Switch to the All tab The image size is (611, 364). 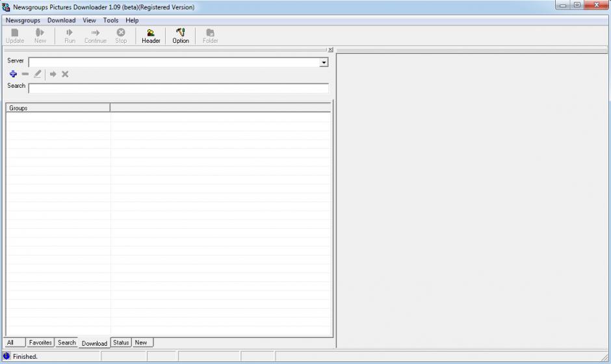14,343
